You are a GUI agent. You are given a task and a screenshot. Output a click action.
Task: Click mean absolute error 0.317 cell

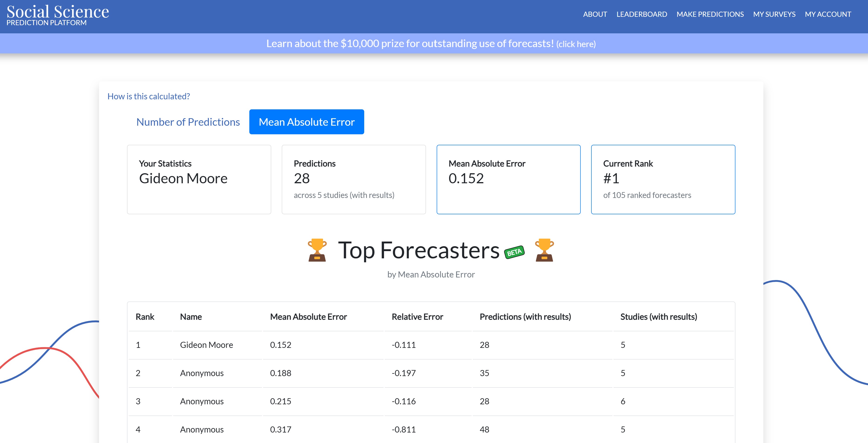click(281, 429)
